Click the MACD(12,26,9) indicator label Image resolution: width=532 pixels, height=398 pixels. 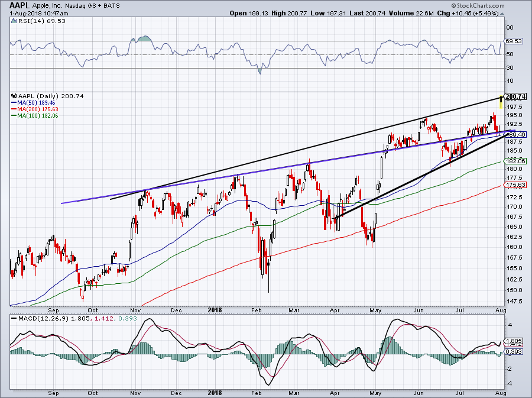coord(44,319)
